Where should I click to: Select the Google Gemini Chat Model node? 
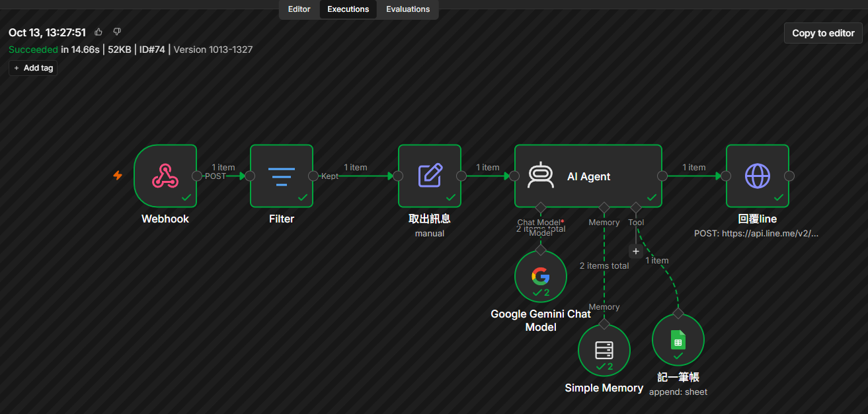[541, 276]
